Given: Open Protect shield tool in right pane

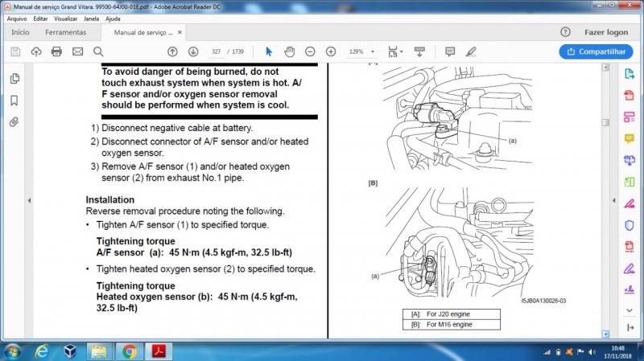Looking at the screenshot, I should (630, 225).
